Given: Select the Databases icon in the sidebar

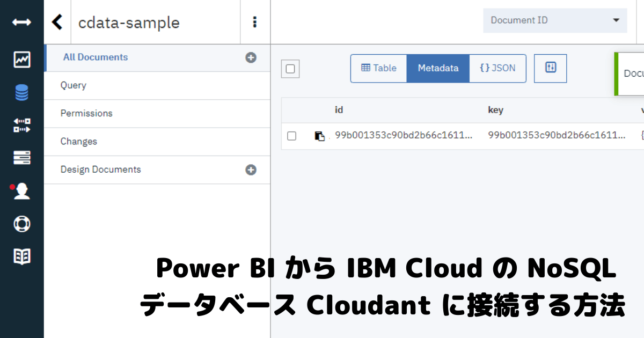Looking at the screenshot, I should coord(21,93).
